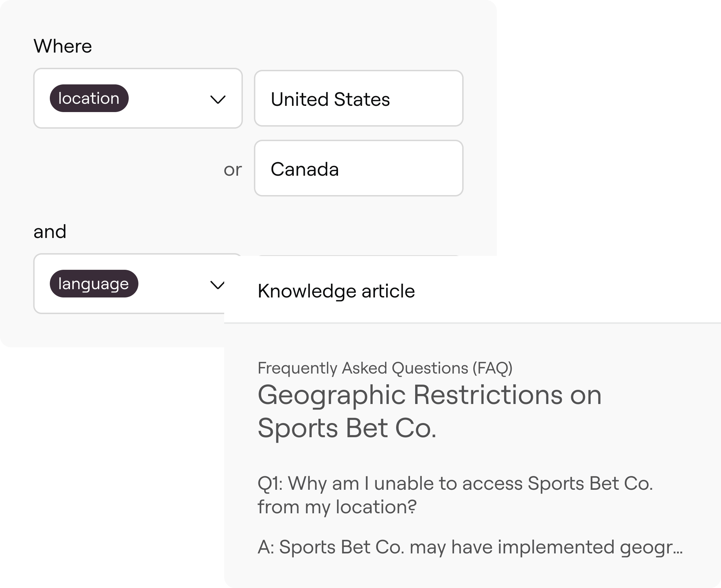Click the language dropdown chevron arrow
The width and height of the screenshot is (721, 588).
point(218,285)
